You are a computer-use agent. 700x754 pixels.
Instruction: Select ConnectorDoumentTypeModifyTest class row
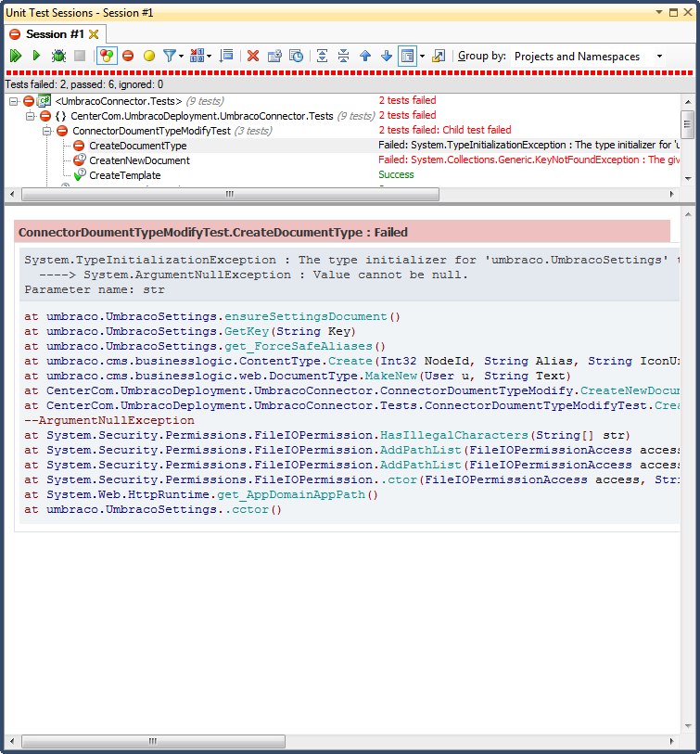pyautogui.click(x=151, y=131)
